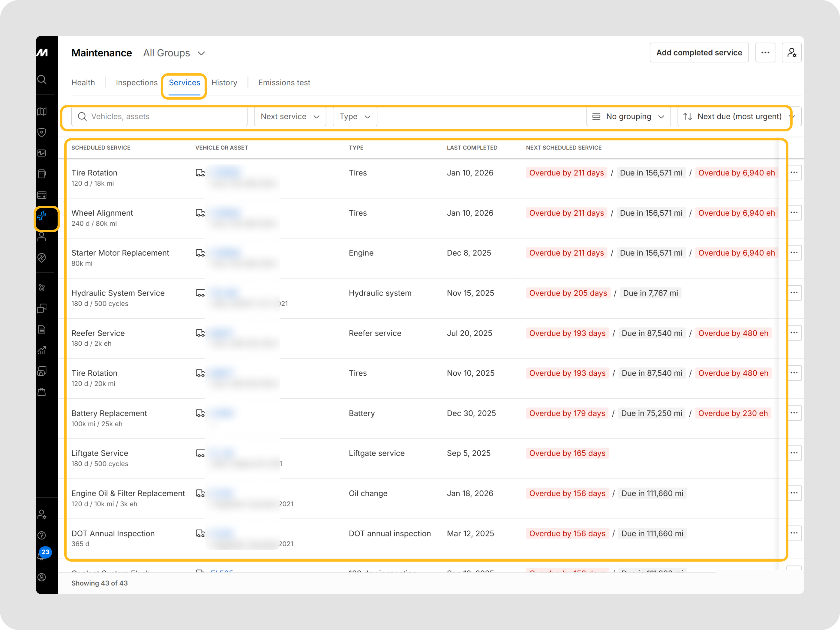Open the shield safety sidebar icon
840x630 pixels.
pos(42,132)
